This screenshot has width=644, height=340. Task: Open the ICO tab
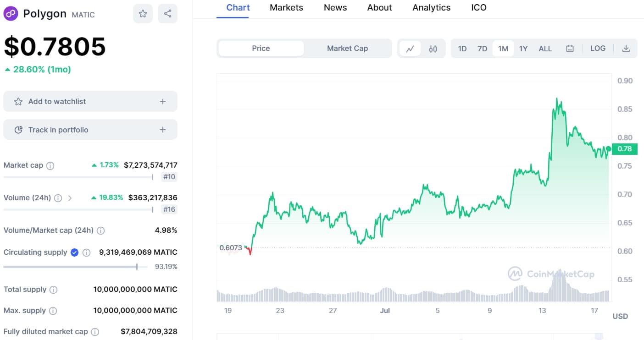[479, 7]
